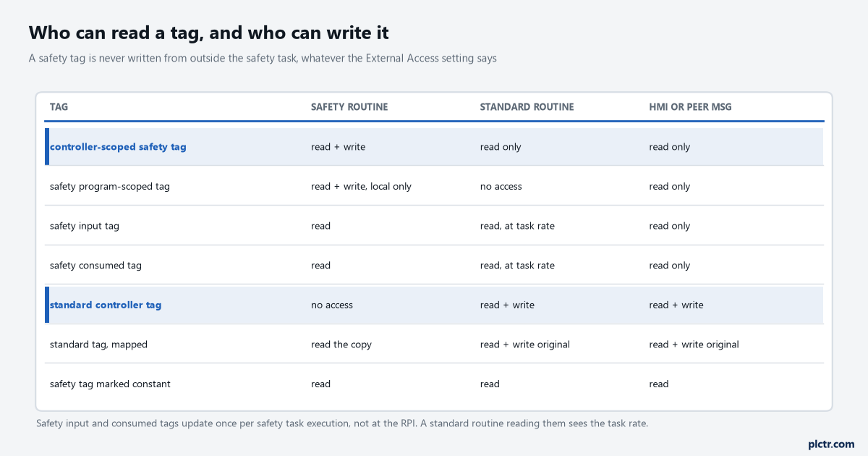Click HMI 'read + write original' cell
Viewport: 868px width, 456px height.
point(694,345)
